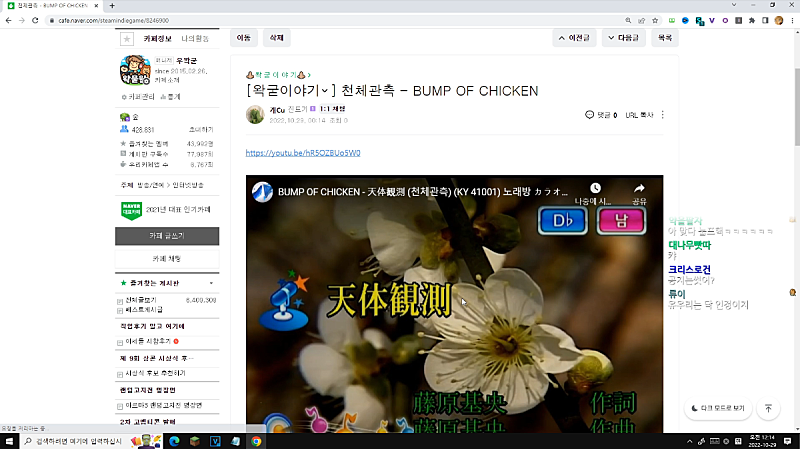Close the current Naver Cafe tab
Screen dimensions: 800x449
[96, 6]
